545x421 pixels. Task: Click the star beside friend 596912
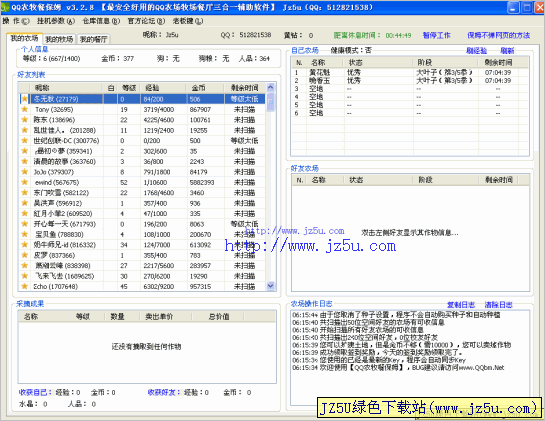click(x=25, y=203)
